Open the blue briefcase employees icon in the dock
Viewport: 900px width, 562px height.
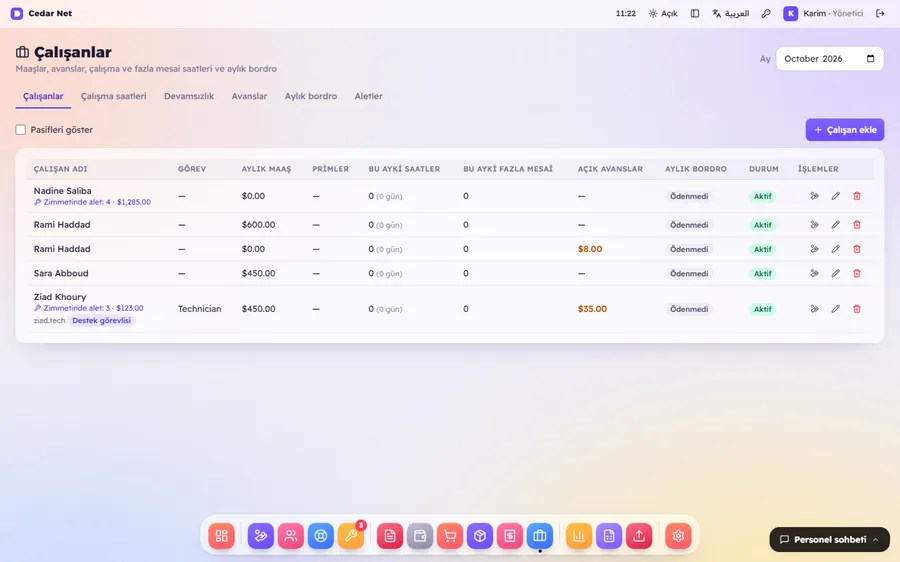540,536
